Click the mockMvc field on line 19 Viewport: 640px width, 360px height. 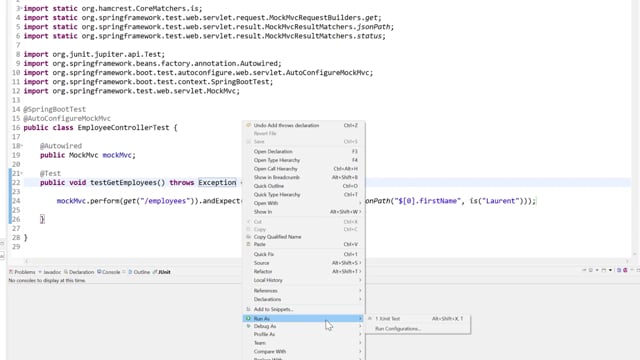pos(117,155)
